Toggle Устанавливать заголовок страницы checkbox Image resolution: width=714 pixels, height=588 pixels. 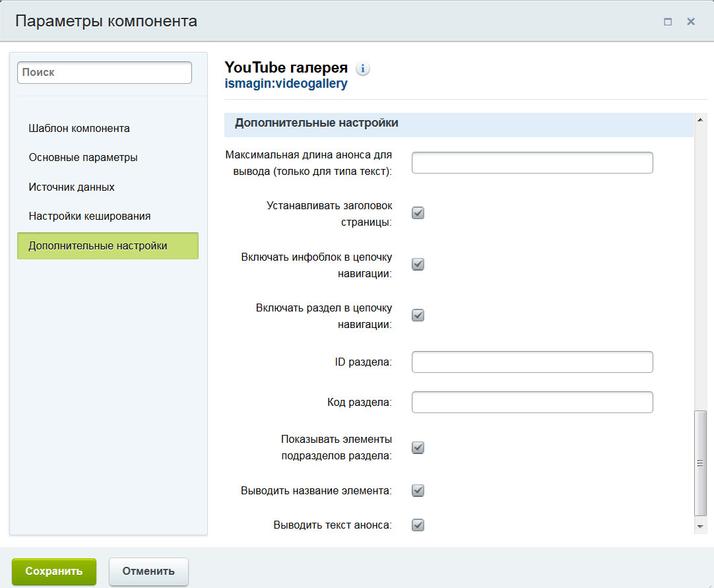418,213
